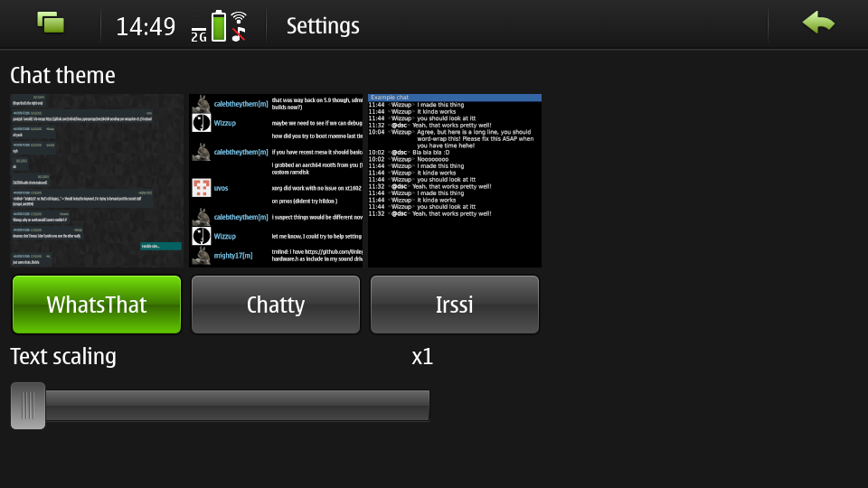Select the WhatsThat chat theme button
This screenshot has height=488, width=868.
(x=97, y=305)
